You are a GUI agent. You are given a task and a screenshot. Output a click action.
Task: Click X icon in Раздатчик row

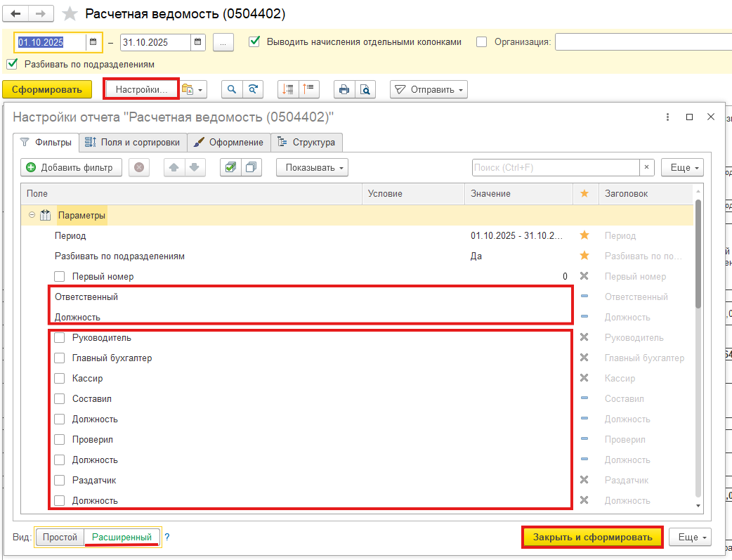click(584, 480)
